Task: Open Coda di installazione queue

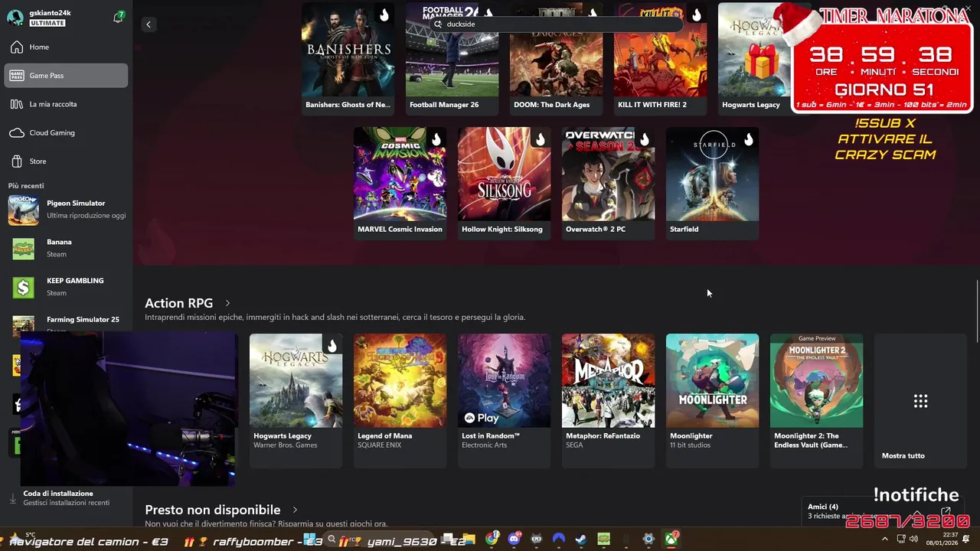Action: point(66,498)
